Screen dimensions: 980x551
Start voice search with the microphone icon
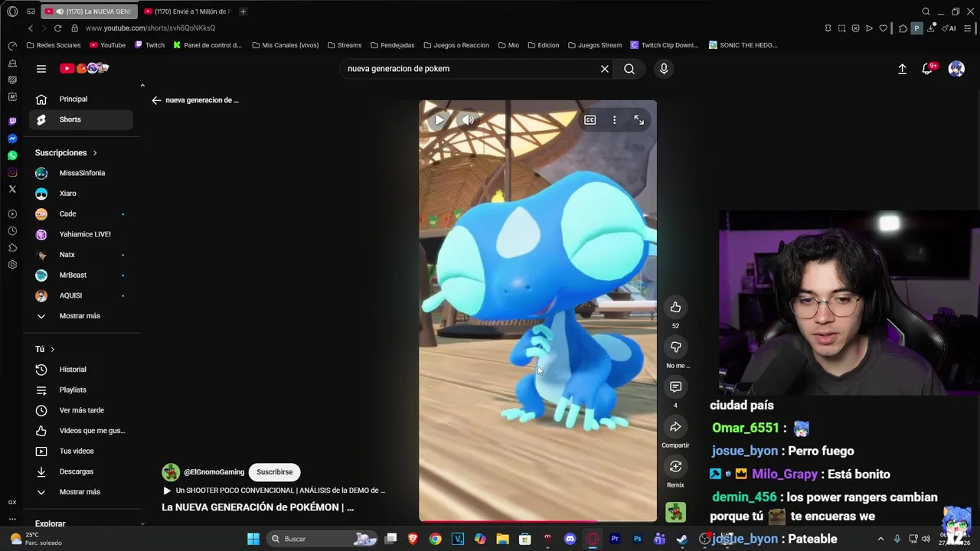pyautogui.click(x=664, y=69)
